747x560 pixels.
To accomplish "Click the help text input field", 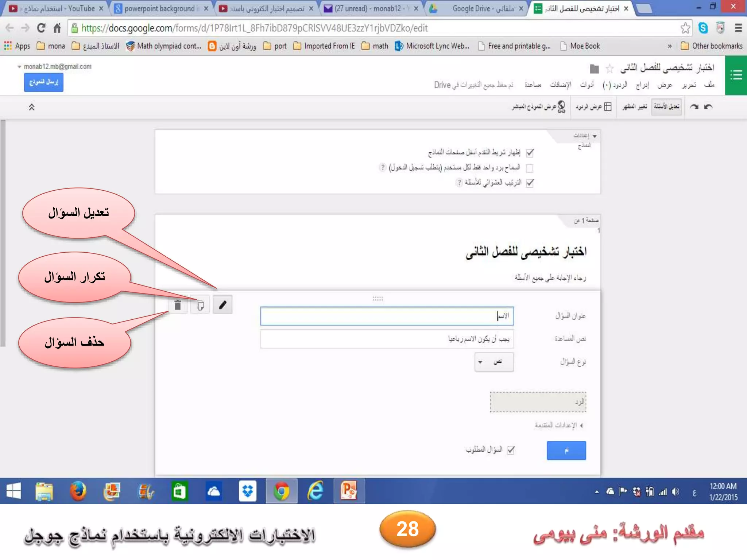I will pyautogui.click(x=387, y=339).
